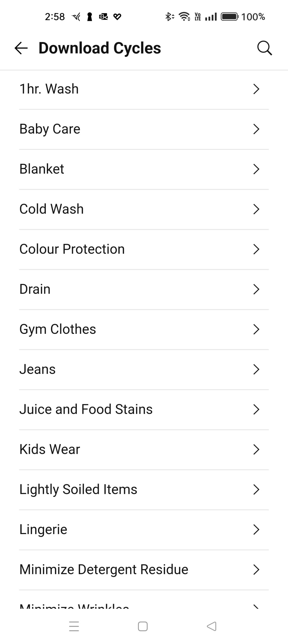Select Minimize Detergent Residue cycle

pyautogui.click(x=104, y=570)
